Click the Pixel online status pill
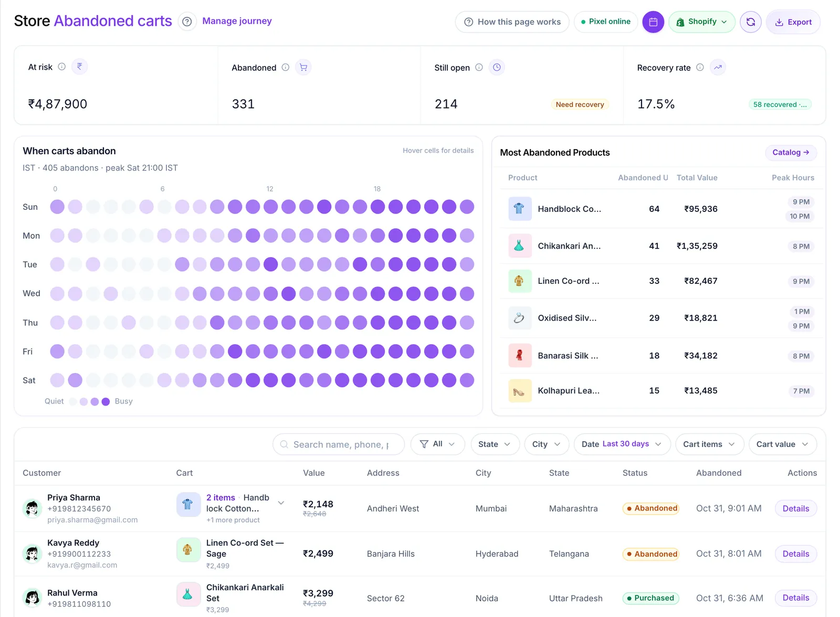 point(606,22)
